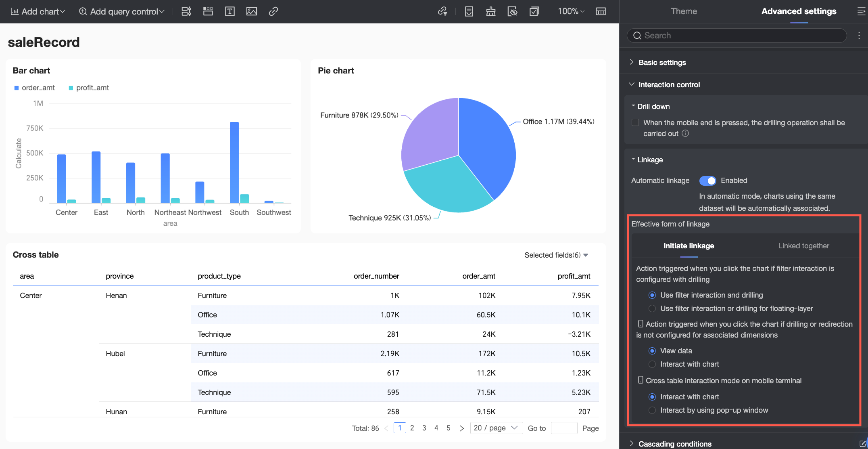Click the broom clean-up icon

pos(490,11)
